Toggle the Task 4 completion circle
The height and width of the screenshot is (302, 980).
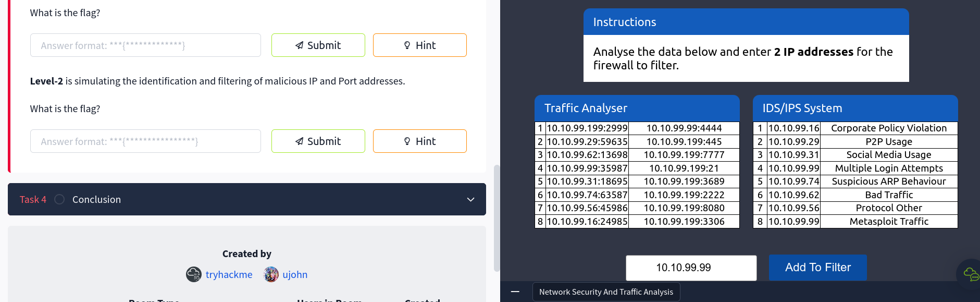pyautogui.click(x=59, y=199)
